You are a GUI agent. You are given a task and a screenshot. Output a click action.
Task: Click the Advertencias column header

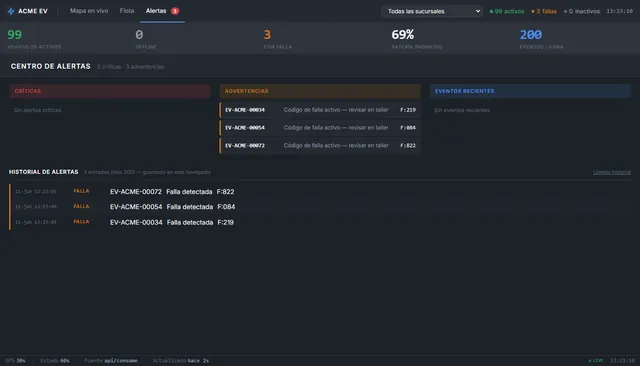320,91
